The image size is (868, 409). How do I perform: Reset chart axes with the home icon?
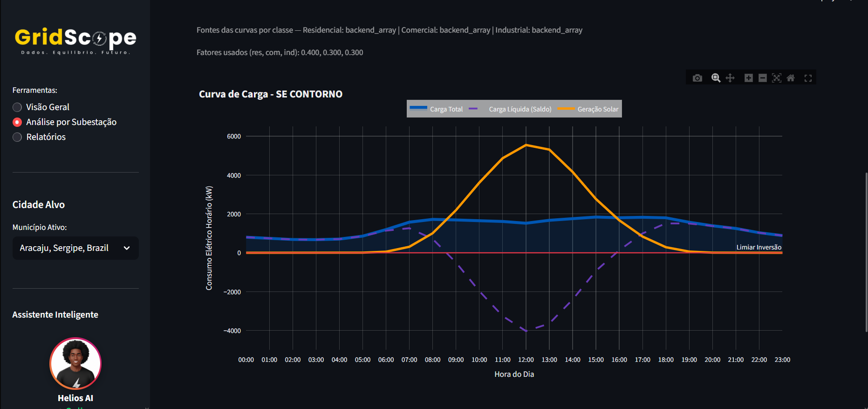tap(791, 78)
